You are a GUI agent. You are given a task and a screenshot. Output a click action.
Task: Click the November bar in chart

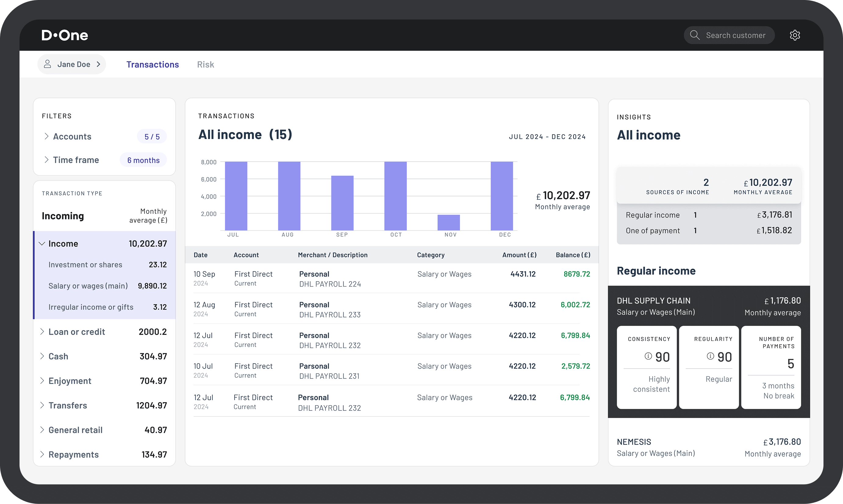tap(448, 223)
